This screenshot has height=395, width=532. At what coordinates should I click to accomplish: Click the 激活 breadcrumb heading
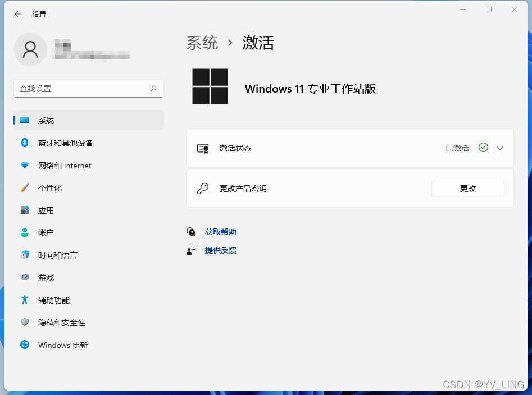(x=258, y=43)
